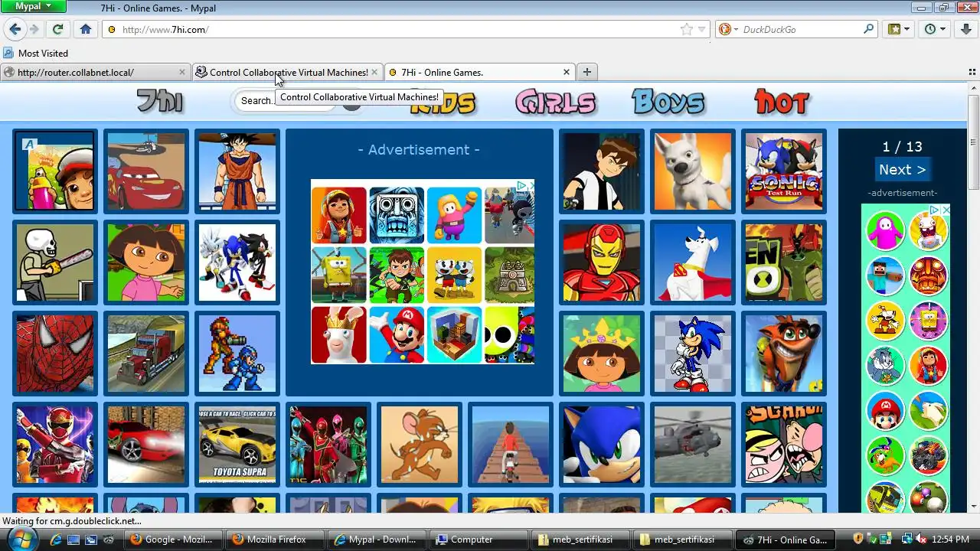Screen dimensions: 980x551
Task: Click the Minecraft Steve icon in sidebar ad
Action: pos(885,275)
